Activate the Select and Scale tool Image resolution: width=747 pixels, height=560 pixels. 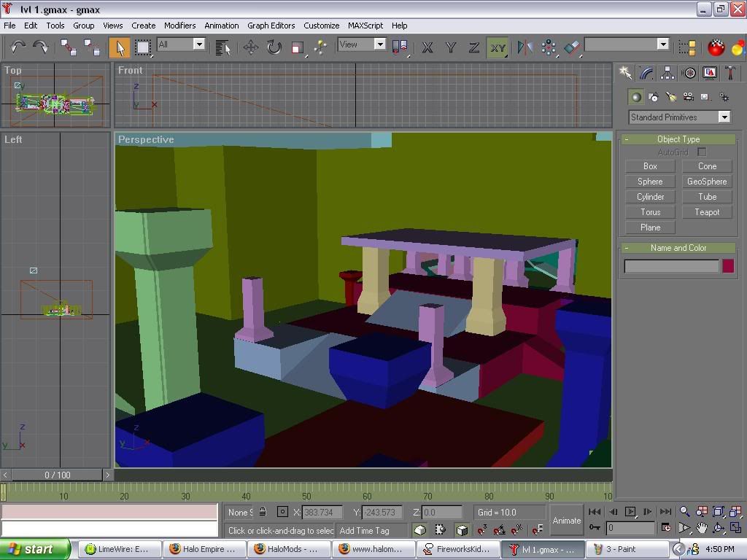tap(298, 47)
